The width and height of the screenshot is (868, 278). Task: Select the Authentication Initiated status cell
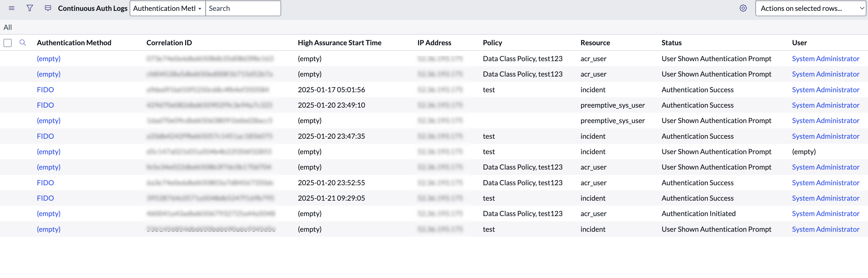point(698,214)
